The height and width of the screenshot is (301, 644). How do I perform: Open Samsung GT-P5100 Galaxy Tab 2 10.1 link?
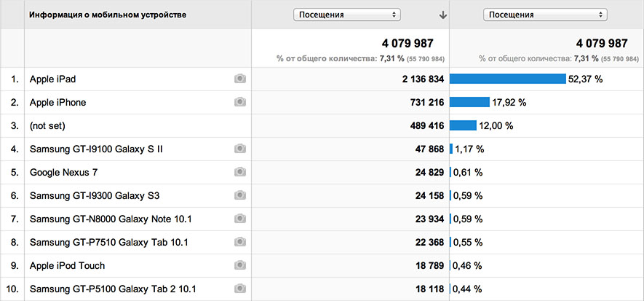coord(113,289)
